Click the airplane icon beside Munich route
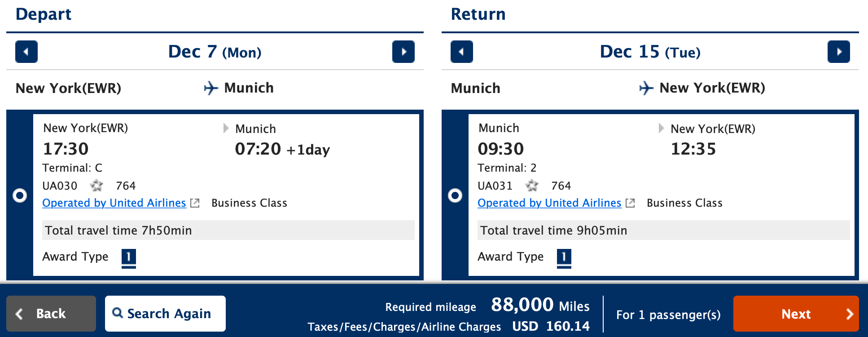Image resolution: width=868 pixels, height=337 pixels. (x=210, y=88)
